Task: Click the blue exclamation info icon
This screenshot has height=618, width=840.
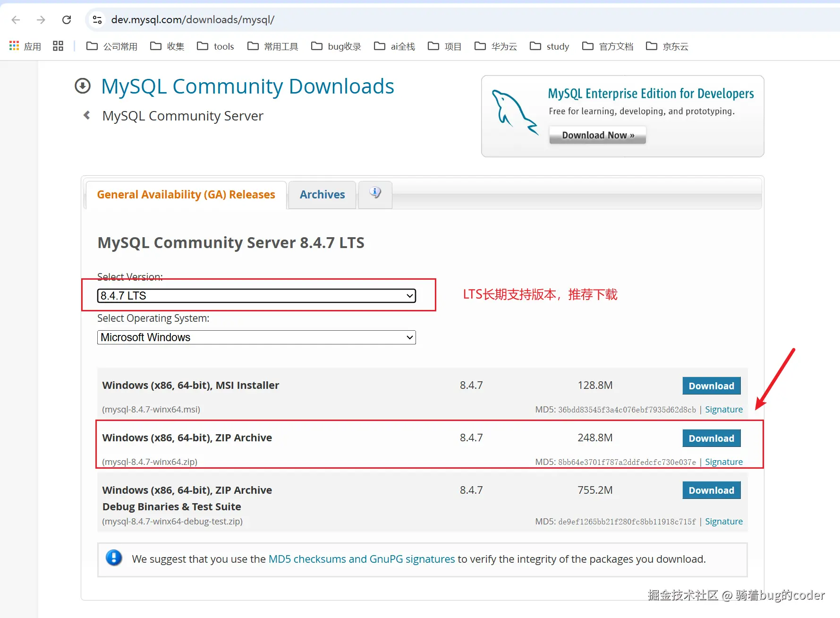Action: point(114,558)
